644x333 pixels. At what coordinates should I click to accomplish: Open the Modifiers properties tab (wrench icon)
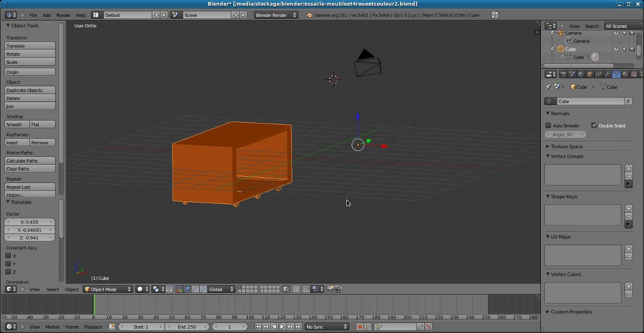pos(607,74)
